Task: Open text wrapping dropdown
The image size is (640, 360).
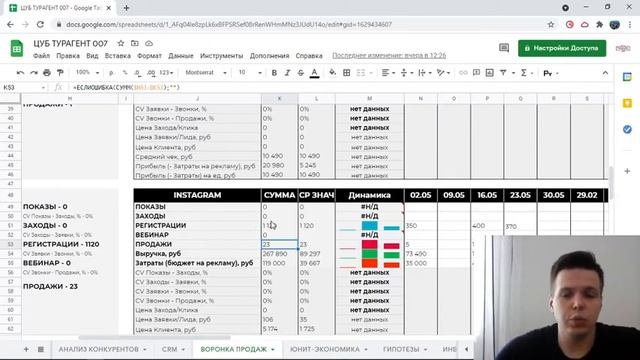Action: [425, 73]
